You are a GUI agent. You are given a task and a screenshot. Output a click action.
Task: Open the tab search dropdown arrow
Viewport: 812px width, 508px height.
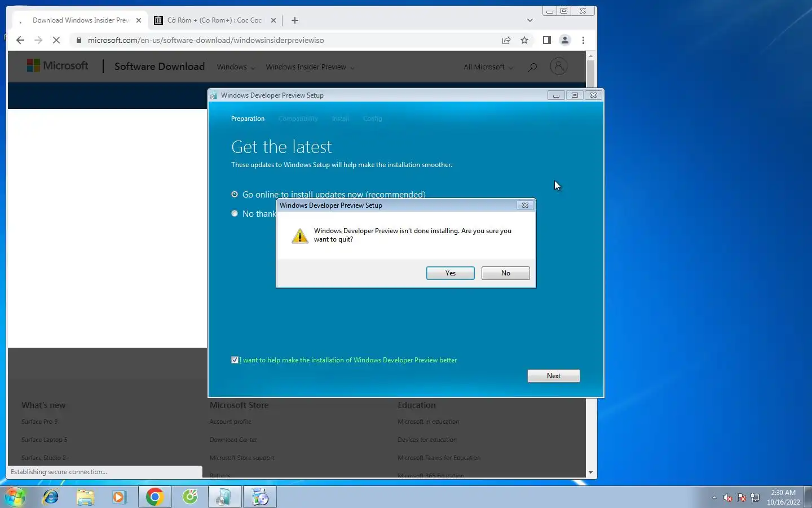(529, 20)
